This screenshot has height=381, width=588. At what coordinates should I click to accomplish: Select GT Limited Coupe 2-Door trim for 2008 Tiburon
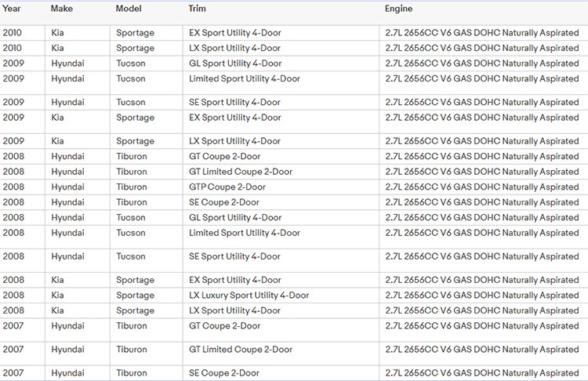tap(241, 172)
